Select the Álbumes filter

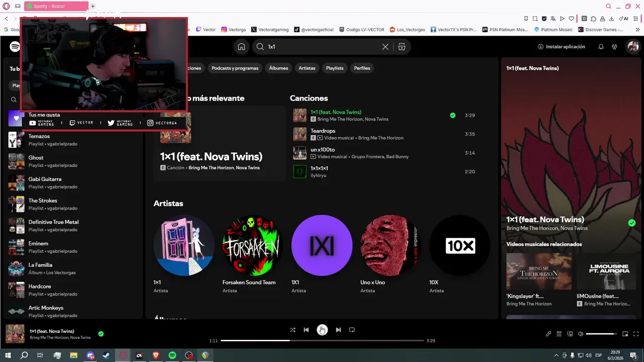(278, 68)
